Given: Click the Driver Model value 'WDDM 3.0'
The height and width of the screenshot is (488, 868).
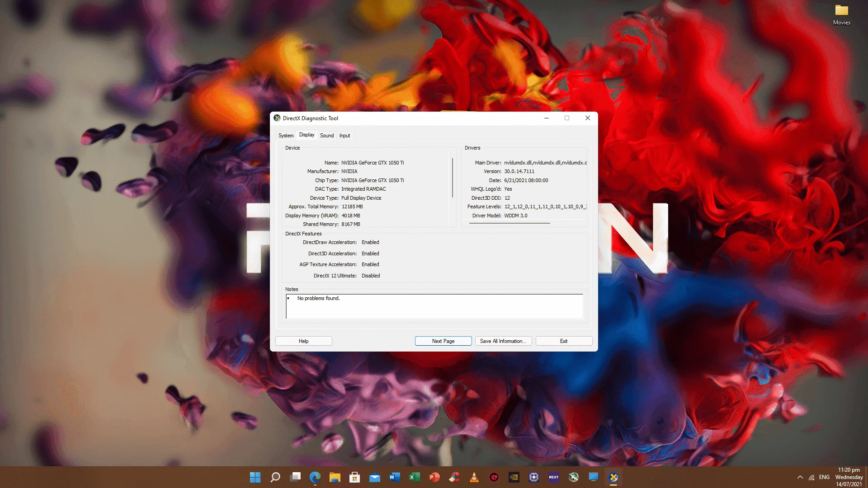Looking at the screenshot, I should click(x=516, y=216).
